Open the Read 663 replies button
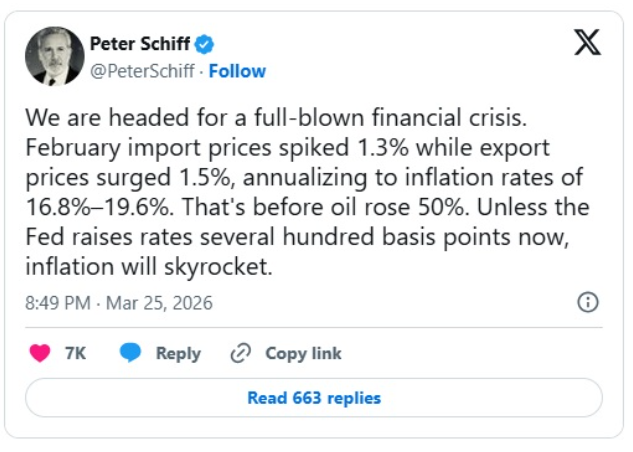 coord(314,397)
